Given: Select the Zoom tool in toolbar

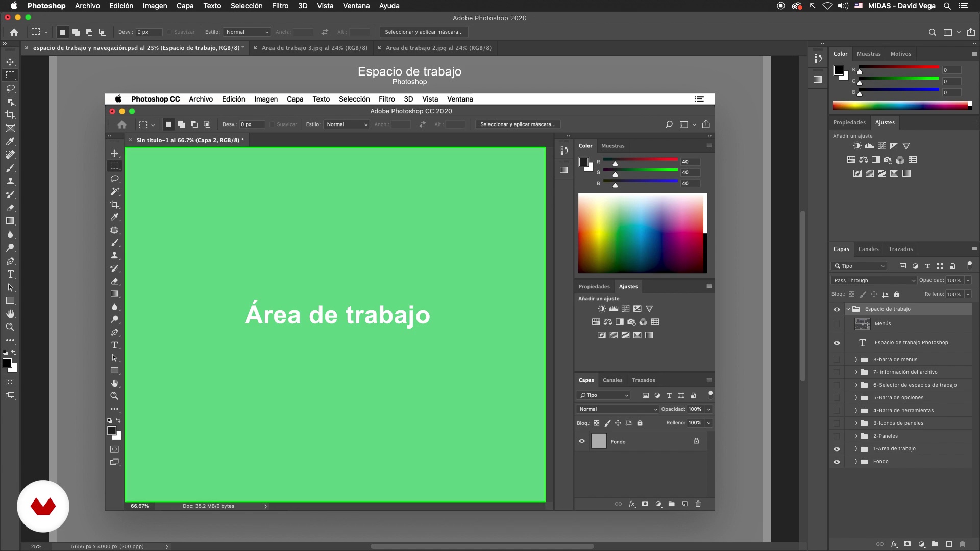Looking at the screenshot, I should pos(10,327).
